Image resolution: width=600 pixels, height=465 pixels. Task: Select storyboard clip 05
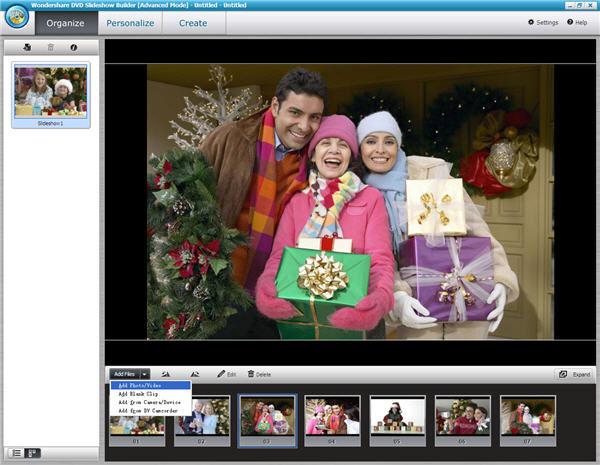(x=398, y=421)
